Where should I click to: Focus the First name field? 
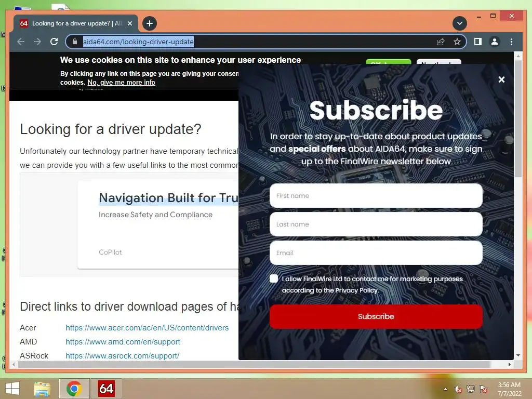376,196
